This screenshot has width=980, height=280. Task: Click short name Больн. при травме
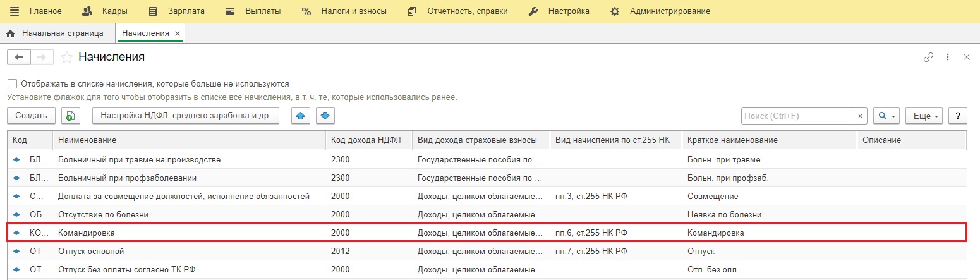pyautogui.click(x=770, y=159)
